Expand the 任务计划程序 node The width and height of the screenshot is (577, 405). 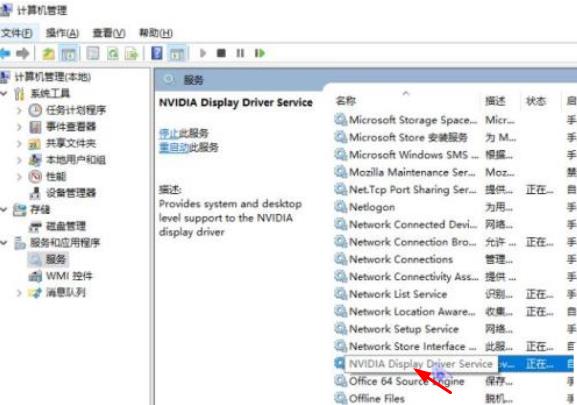19,110
